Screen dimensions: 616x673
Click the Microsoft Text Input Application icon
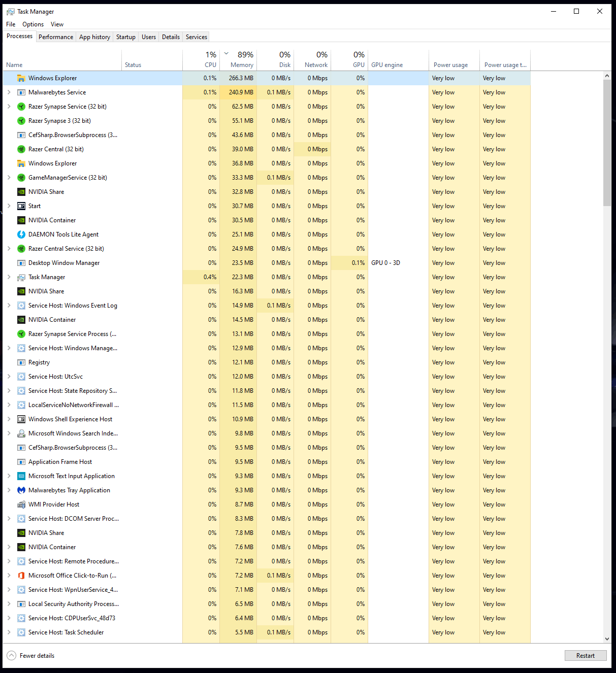pyautogui.click(x=21, y=476)
